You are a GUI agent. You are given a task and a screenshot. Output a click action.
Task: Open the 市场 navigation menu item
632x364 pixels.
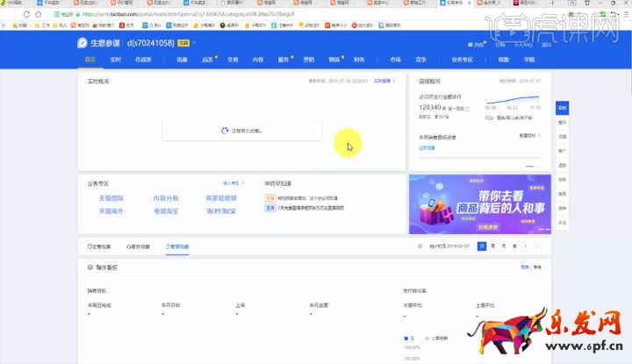(396, 60)
